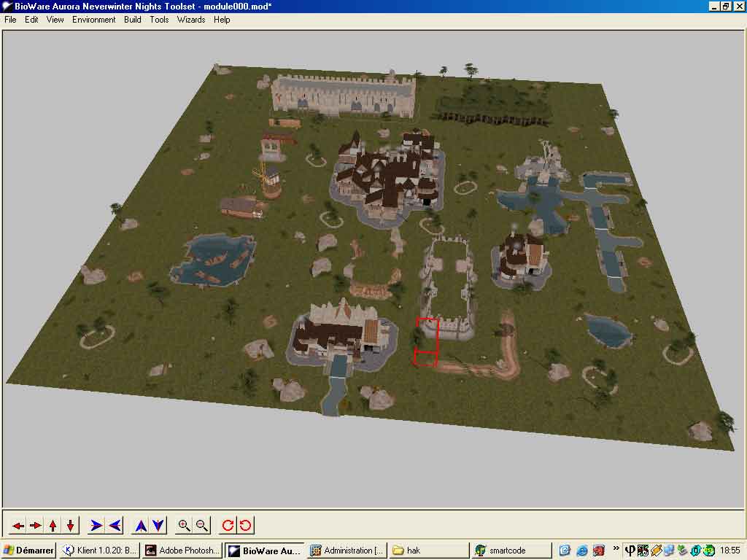Pan camera down with red down arrow
This screenshot has width=747, height=560.
point(71,526)
